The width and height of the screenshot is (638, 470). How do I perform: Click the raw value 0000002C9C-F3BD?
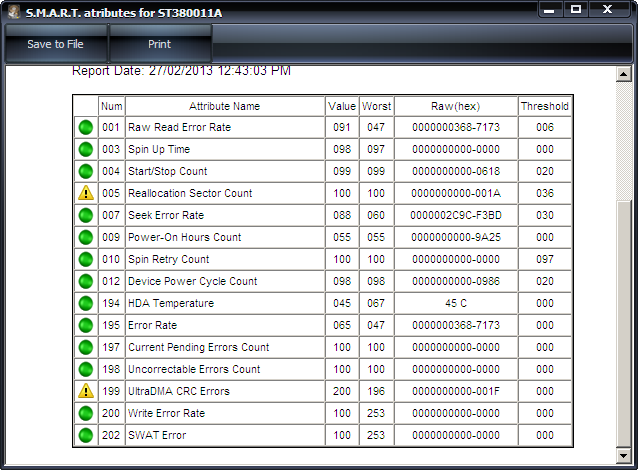[456, 215]
